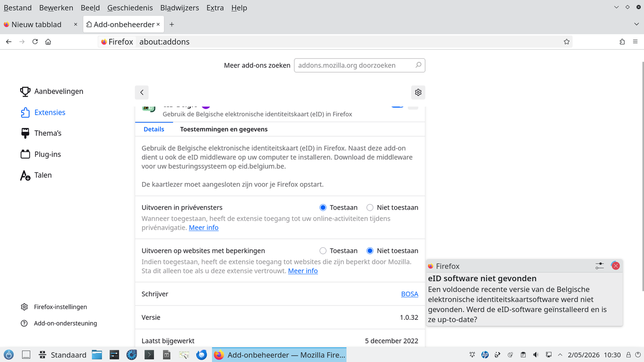Launch the file manager from the taskbar
Screen dimensions: 644x362
97,355
